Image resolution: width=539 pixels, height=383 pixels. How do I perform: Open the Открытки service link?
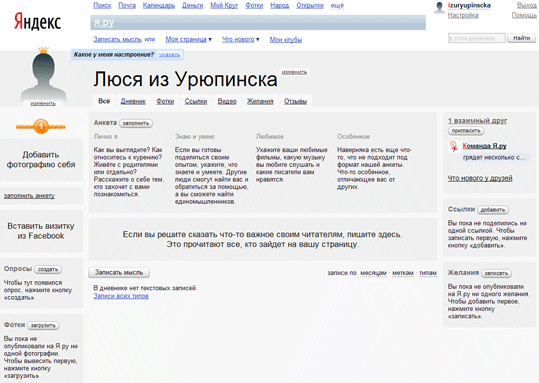point(310,6)
